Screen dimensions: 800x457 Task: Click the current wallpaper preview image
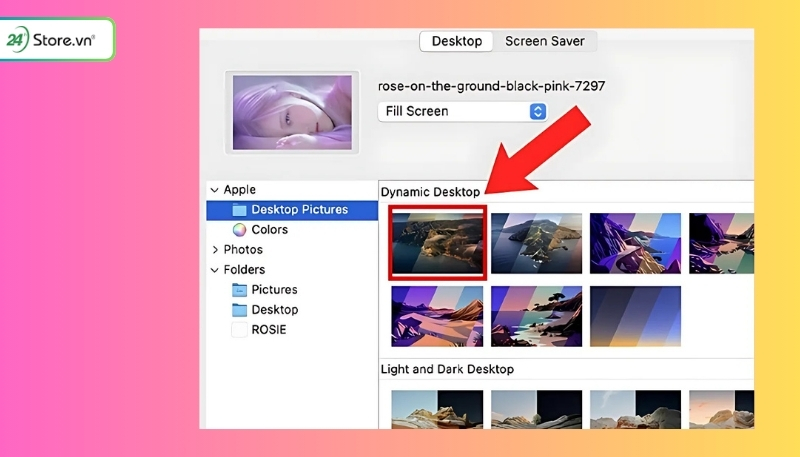click(292, 113)
